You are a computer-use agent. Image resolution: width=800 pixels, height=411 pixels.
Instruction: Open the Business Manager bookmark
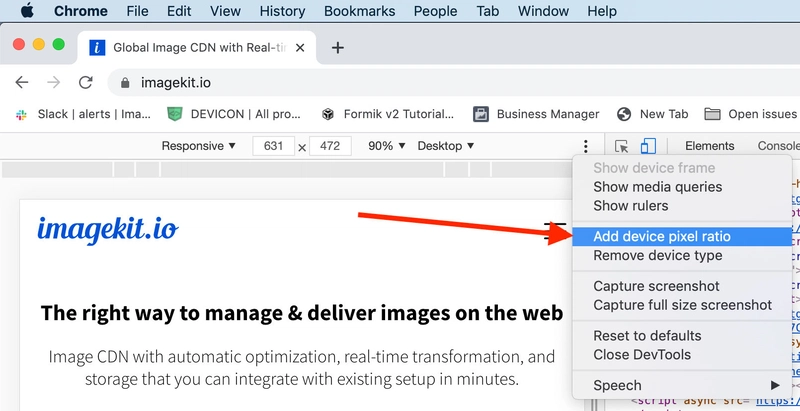point(536,114)
